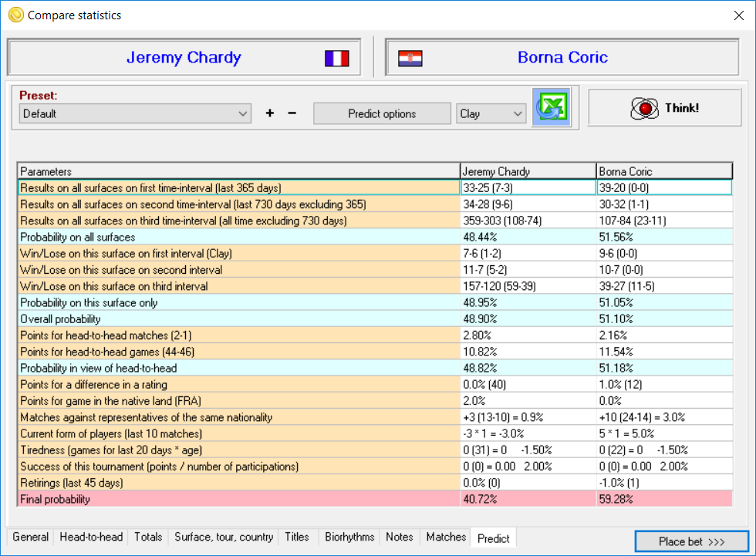Click Chardy's final probability 40.72%

coord(528,499)
